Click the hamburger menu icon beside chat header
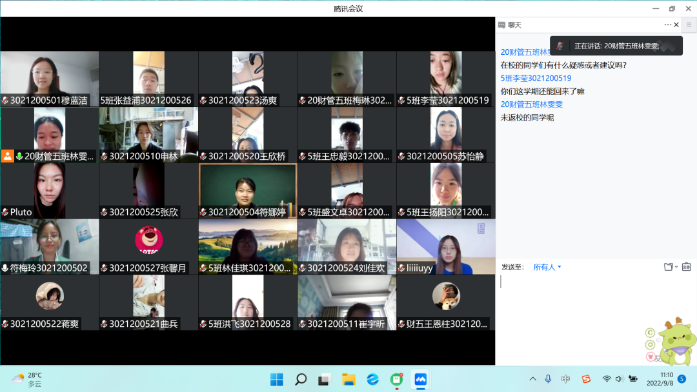Screen dimensions: 697x392 [689, 25]
